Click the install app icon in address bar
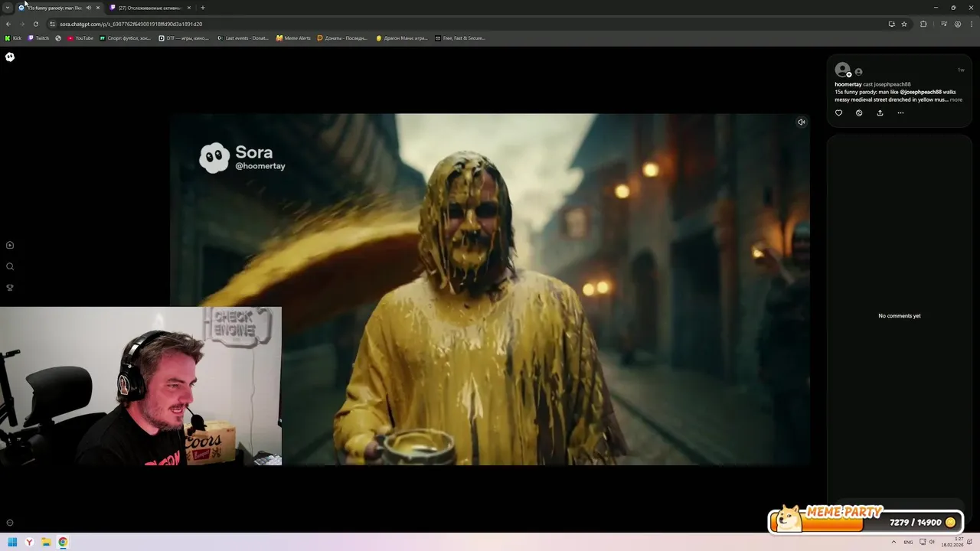This screenshot has height=551, width=980. (x=891, y=24)
